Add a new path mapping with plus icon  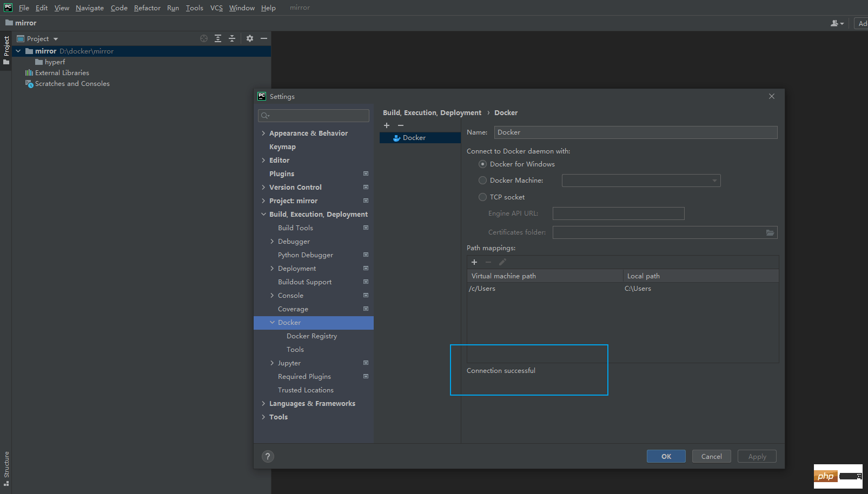474,262
